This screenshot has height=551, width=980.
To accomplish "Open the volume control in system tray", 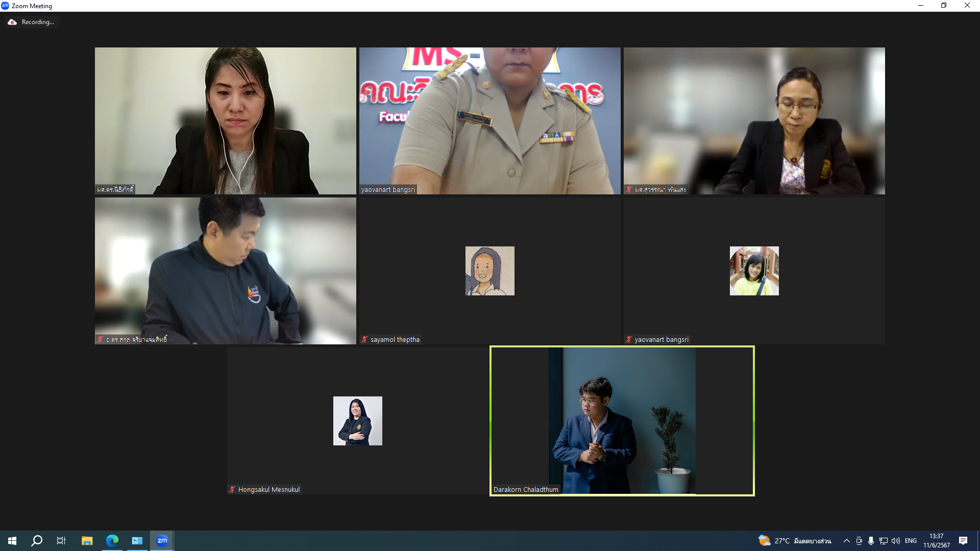I will pos(896,541).
